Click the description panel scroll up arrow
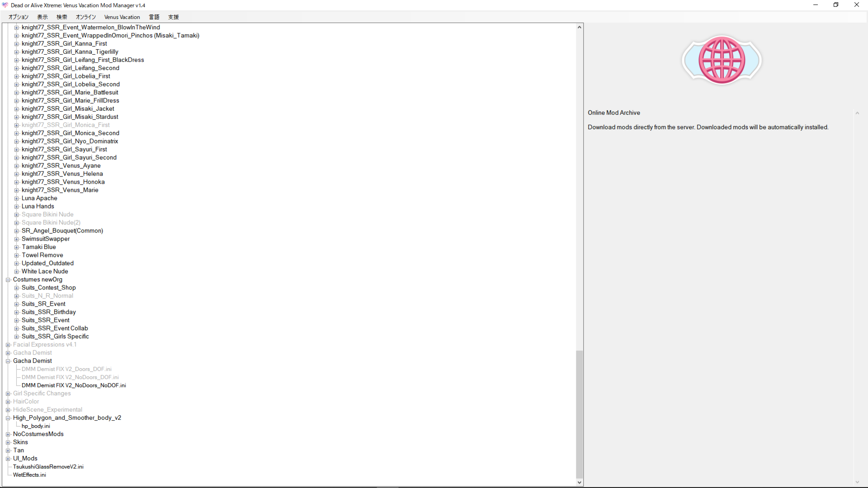 [x=857, y=113]
